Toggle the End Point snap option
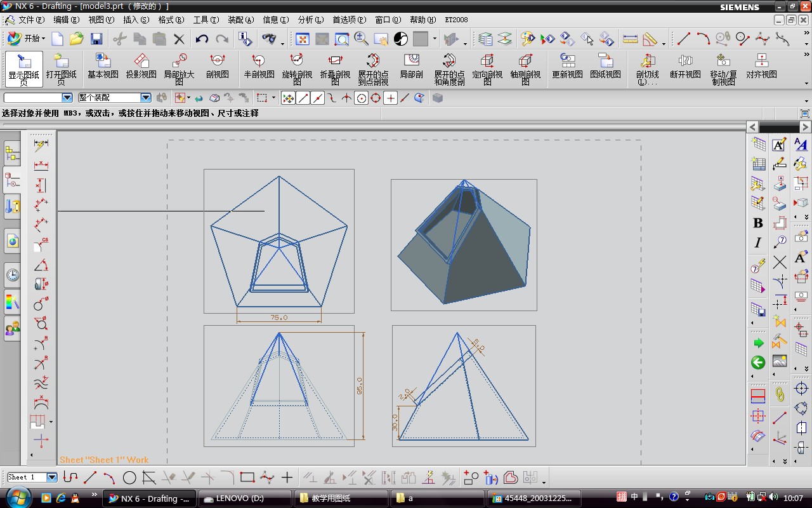The height and width of the screenshot is (508, 812). 303,98
